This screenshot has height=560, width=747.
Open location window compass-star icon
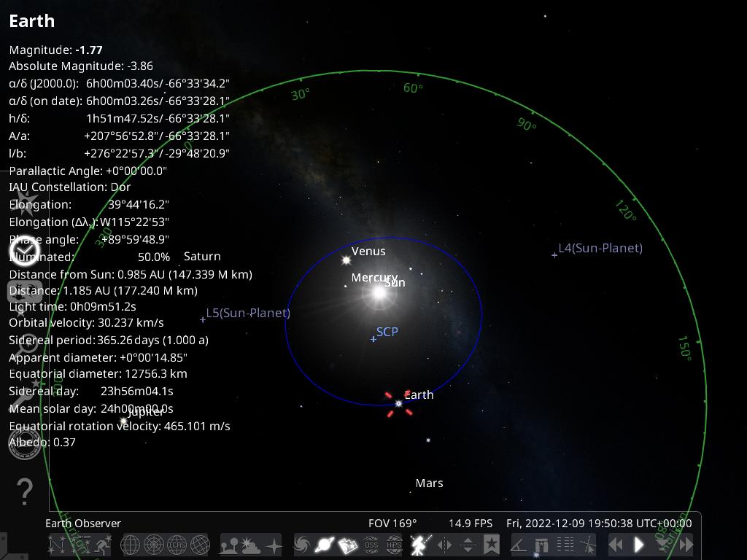pyautogui.click(x=24, y=203)
